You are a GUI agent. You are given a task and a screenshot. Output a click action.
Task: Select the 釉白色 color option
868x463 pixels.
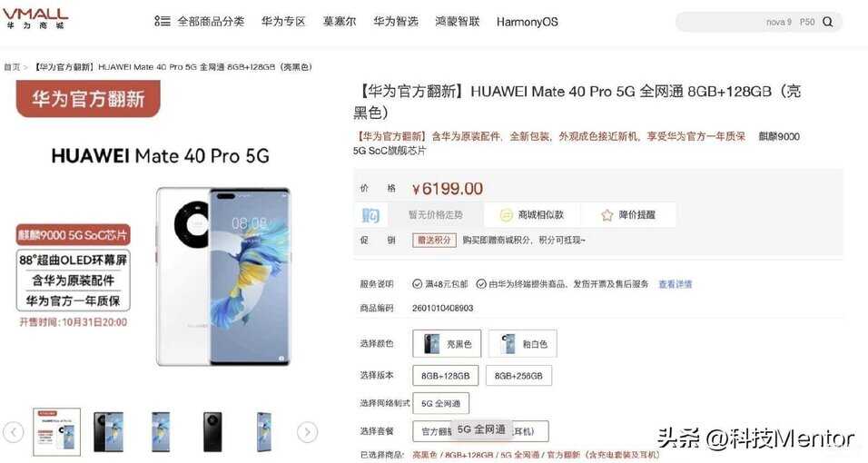click(523, 343)
